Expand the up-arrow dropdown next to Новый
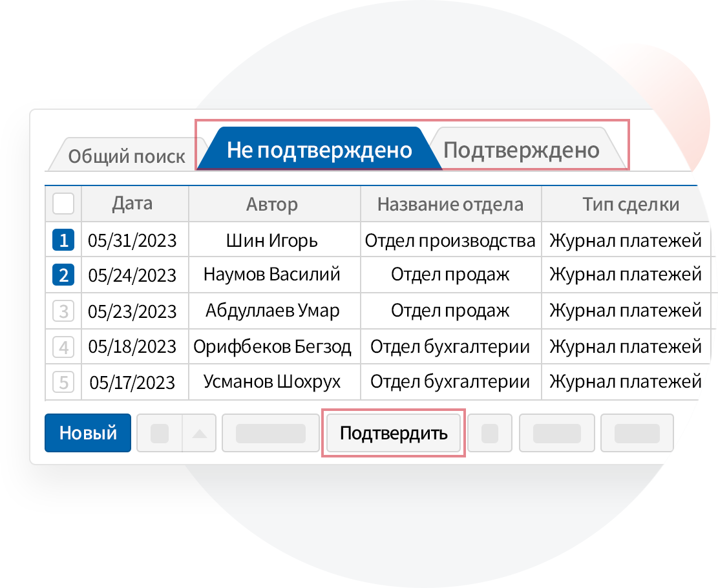The width and height of the screenshot is (718, 588). [x=200, y=433]
